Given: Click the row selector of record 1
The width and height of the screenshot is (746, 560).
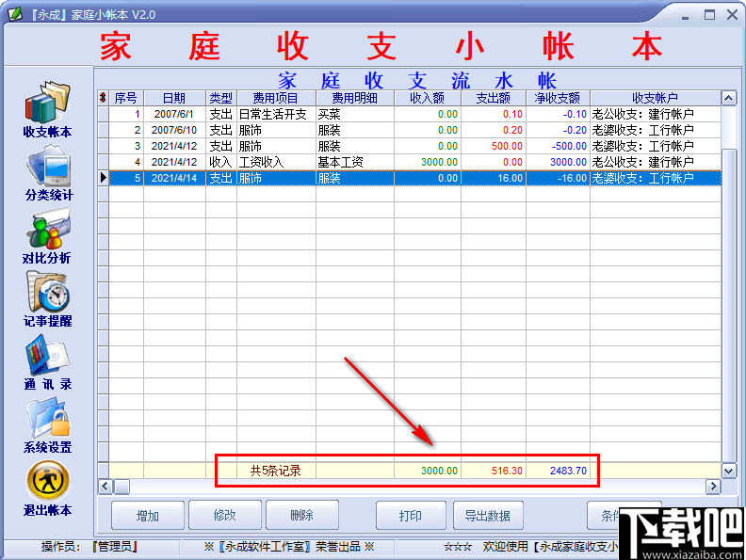Looking at the screenshot, I should pos(104,114).
